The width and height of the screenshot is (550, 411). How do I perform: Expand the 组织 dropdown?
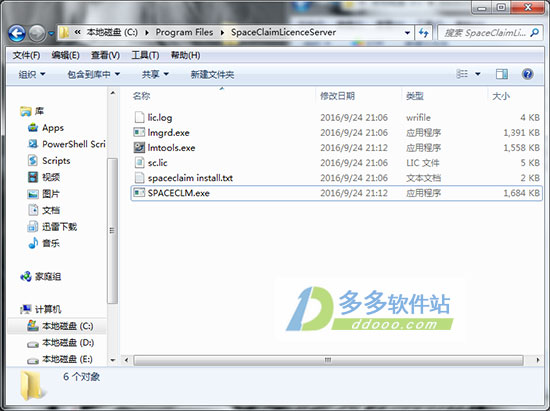tap(32, 74)
